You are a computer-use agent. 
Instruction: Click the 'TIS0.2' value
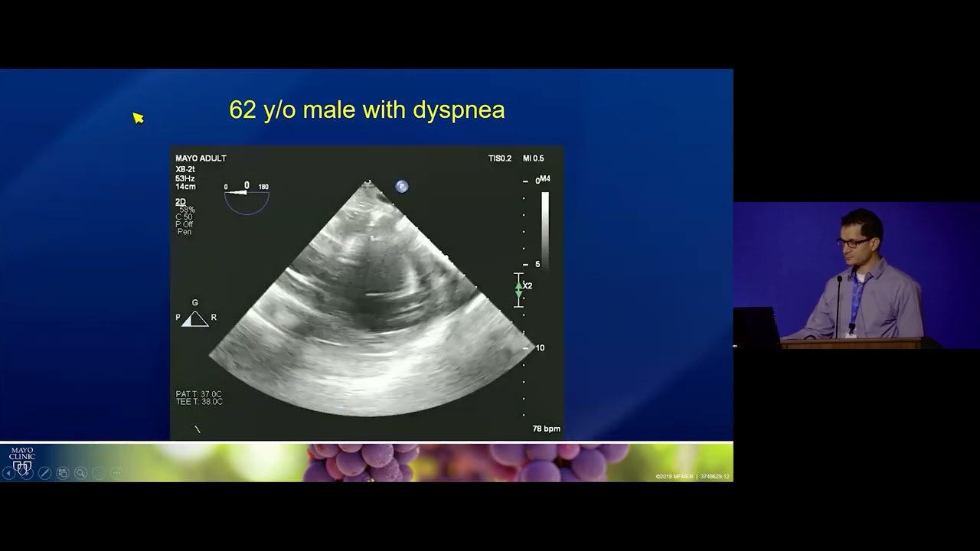click(x=500, y=158)
